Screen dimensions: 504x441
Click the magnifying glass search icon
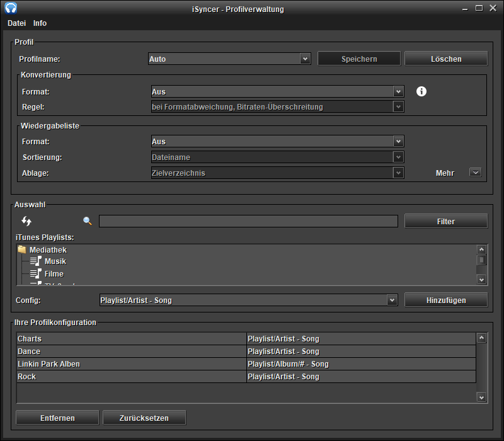(87, 221)
